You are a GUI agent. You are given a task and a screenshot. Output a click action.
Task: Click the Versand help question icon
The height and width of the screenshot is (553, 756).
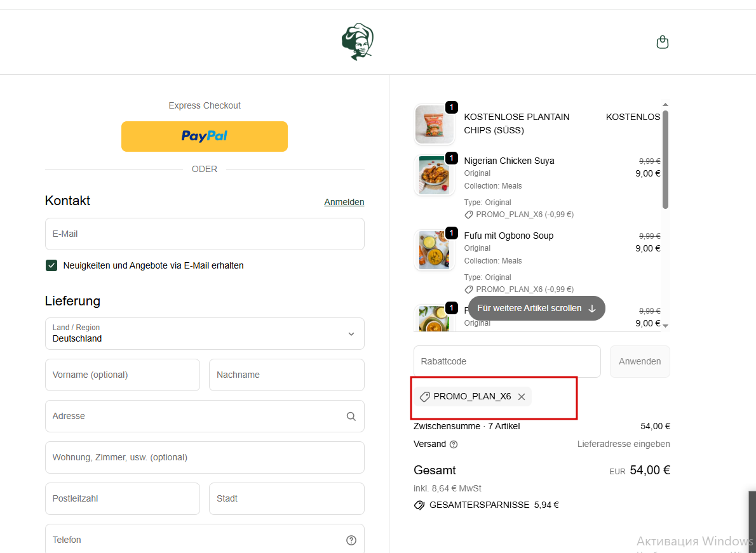point(453,444)
